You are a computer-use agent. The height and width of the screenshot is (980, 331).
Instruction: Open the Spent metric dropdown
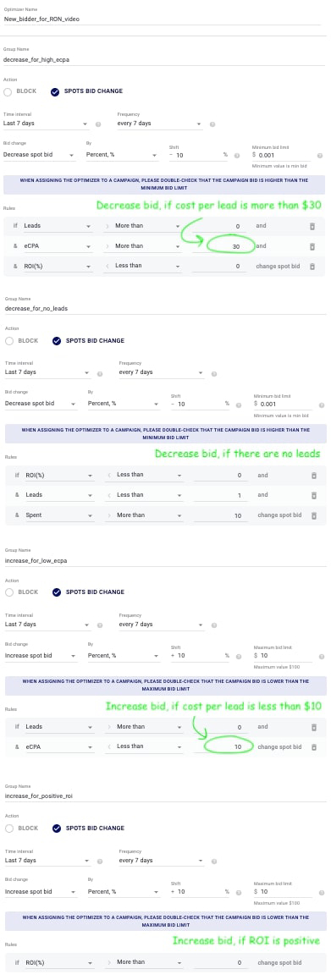pyautogui.click(x=58, y=515)
